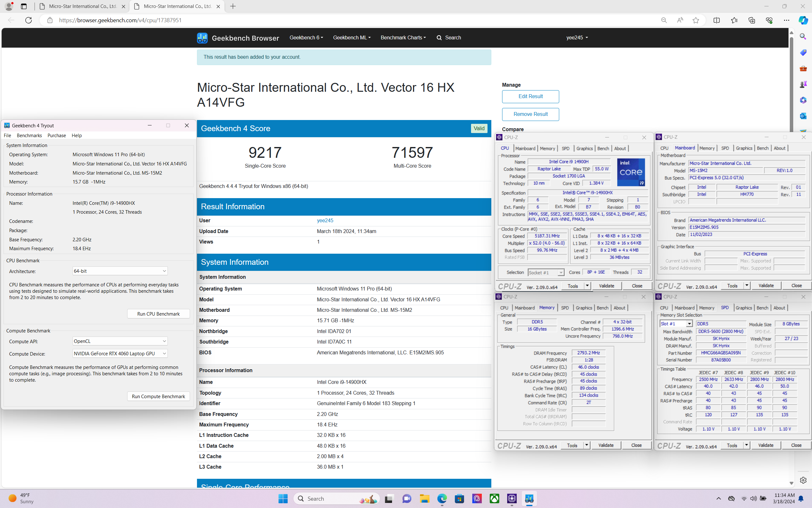Click the CPU-Z taskbar icon
Screen dimensions: 812x508
pos(512,498)
